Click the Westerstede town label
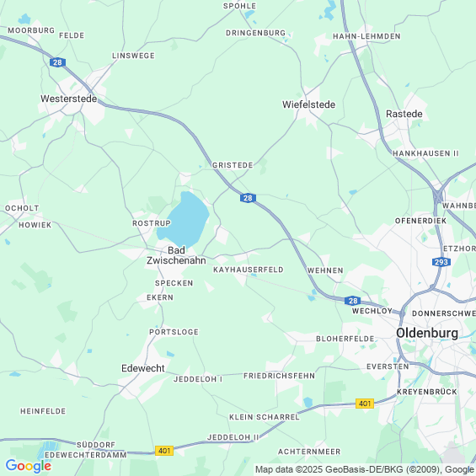Viewport: 476px width, 476px height. [69, 99]
